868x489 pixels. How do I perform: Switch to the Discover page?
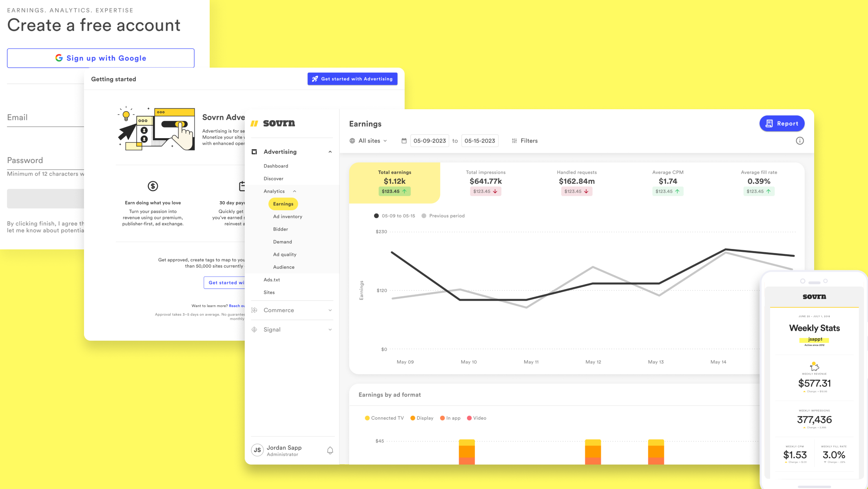tap(273, 178)
